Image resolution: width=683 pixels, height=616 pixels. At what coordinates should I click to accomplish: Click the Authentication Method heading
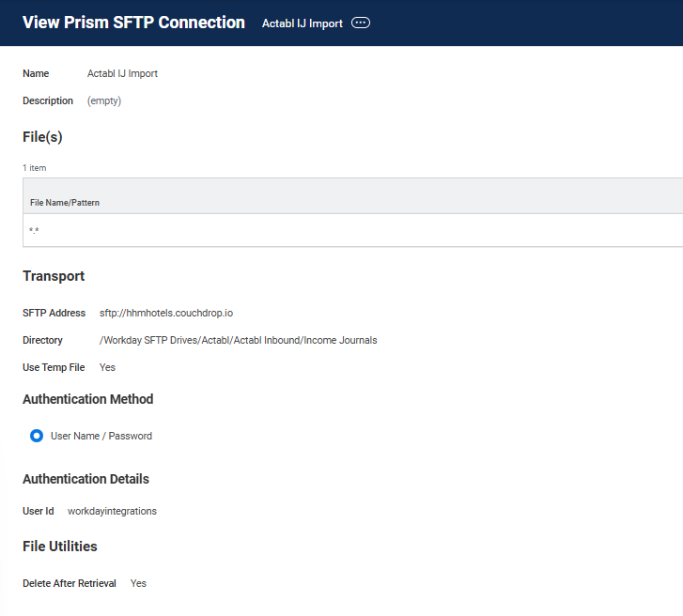pyautogui.click(x=87, y=399)
